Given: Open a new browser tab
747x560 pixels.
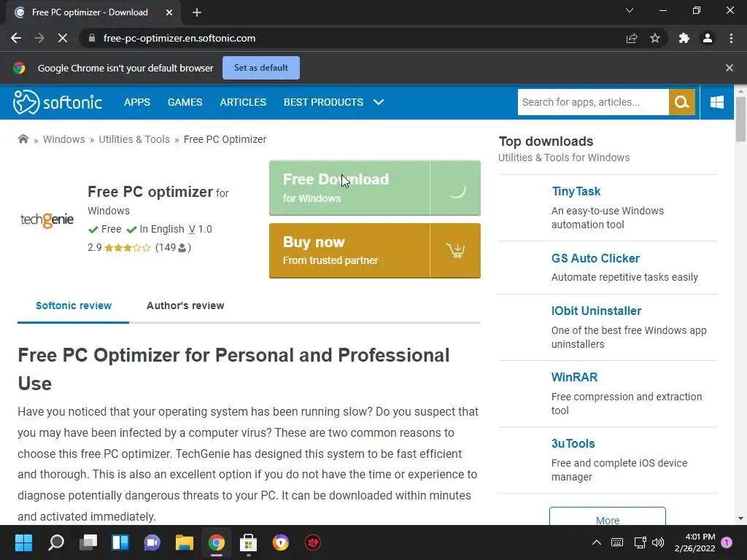Looking at the screenshot, I should point(197,12).
